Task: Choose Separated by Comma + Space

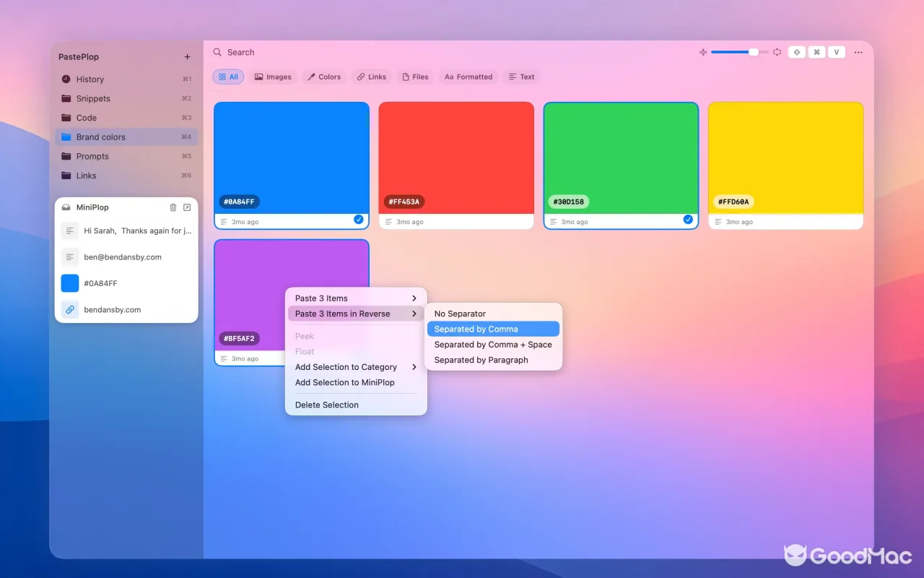Action: 493,345
